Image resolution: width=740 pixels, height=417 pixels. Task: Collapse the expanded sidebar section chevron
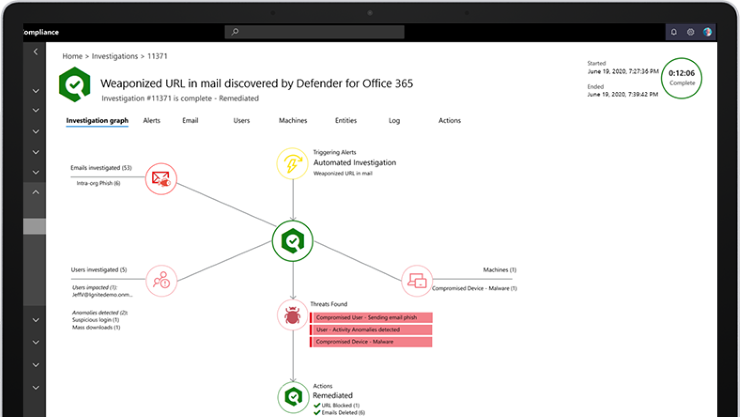click(35, 192)
